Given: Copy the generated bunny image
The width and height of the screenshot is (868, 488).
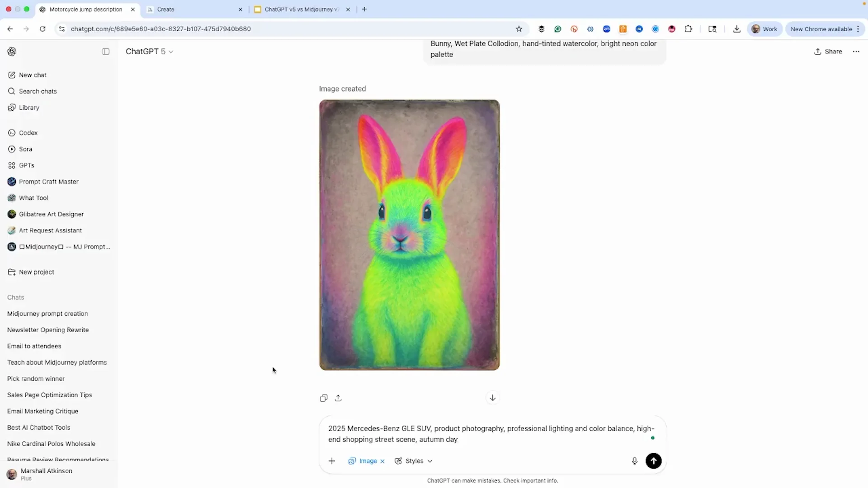Looking at the screenshot, I should [323, 398].
